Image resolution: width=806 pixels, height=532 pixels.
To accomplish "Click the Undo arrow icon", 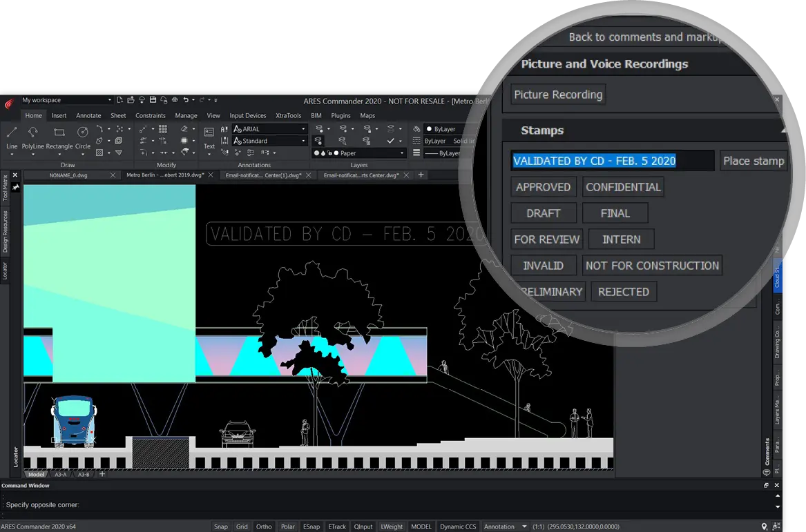I will tap(186, 100).
